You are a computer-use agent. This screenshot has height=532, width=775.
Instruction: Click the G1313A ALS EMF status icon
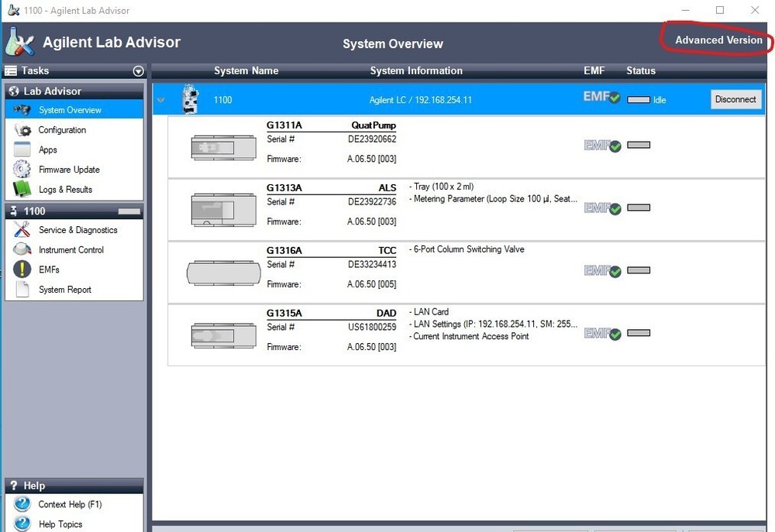602,208
